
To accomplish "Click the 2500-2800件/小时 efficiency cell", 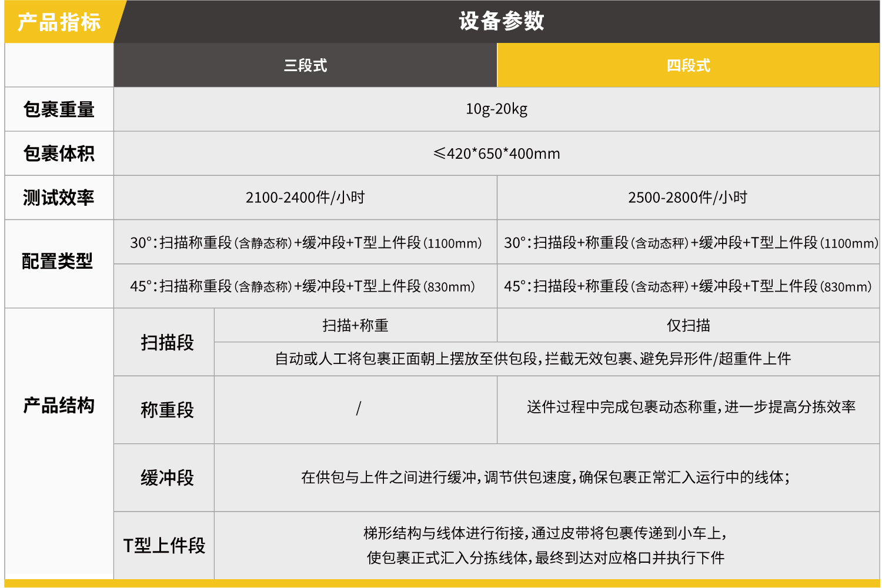I will pyautogui.click(x=687, y=198).
